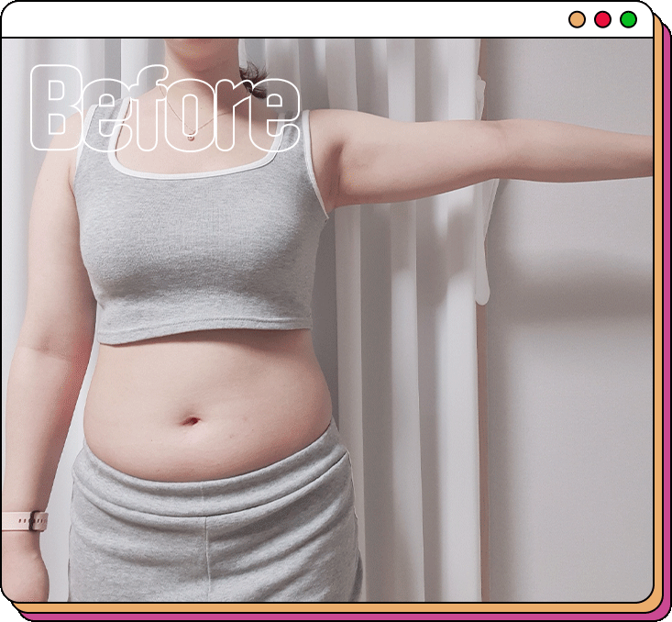The height and width of the screenshot is (622, 672).
Task: Click the necklace pendant in photo
Action: [x=191, y=136]
